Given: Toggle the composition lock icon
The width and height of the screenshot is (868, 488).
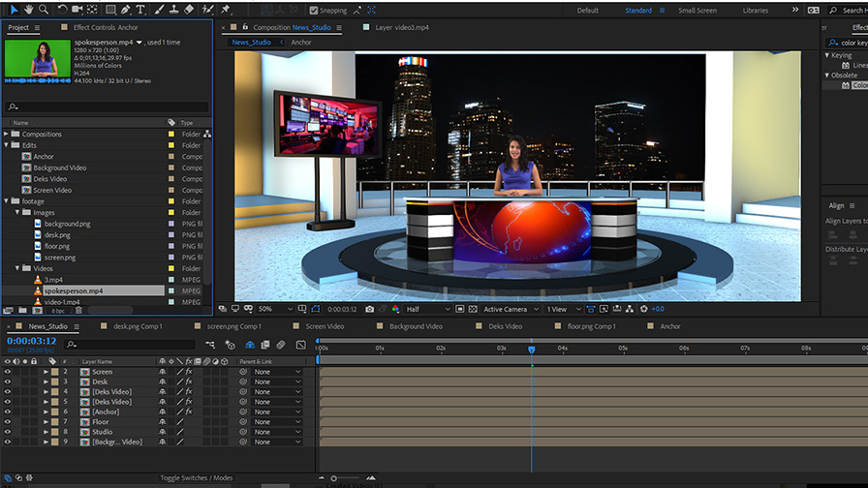Looking at the screenshot, I should 245,26.
